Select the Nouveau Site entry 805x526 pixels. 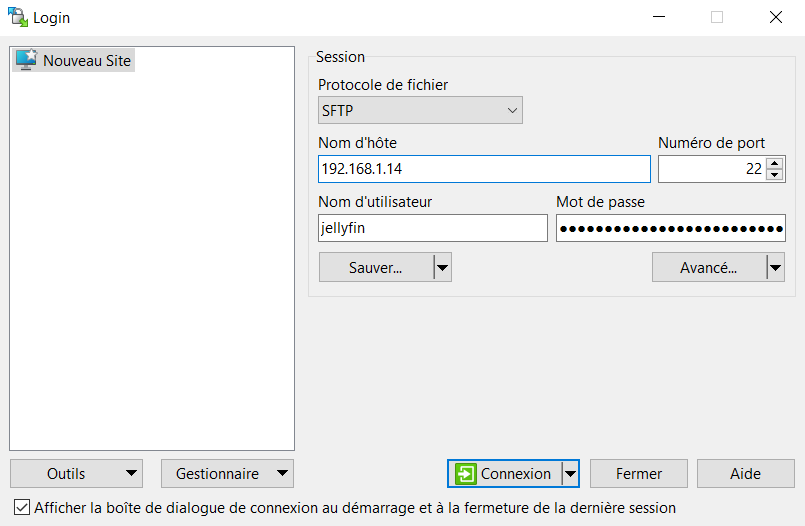[86, 61]
